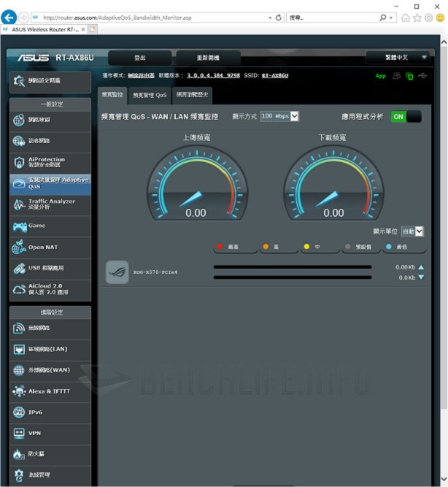The width and height of the screenshot is (448, 487).
Task: Open Guest Network icon in sidebar
Action: pyautogui.click(x=19, y=141)
